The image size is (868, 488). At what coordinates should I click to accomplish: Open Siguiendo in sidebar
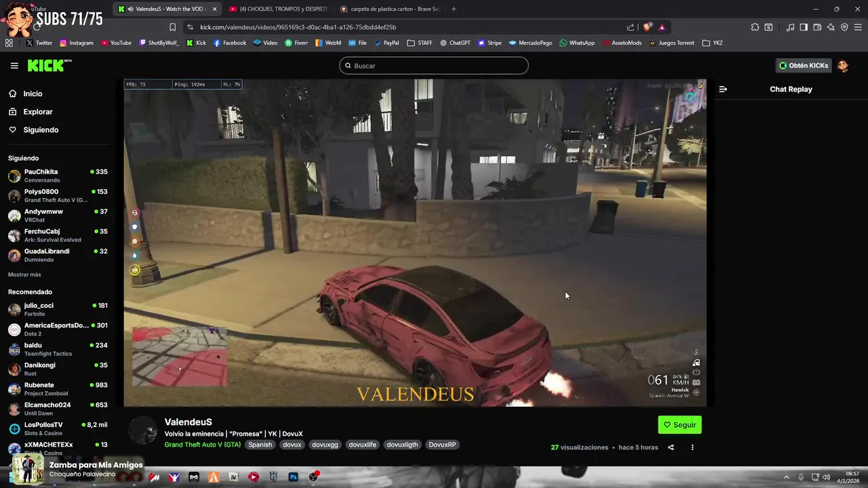(41, 129)
